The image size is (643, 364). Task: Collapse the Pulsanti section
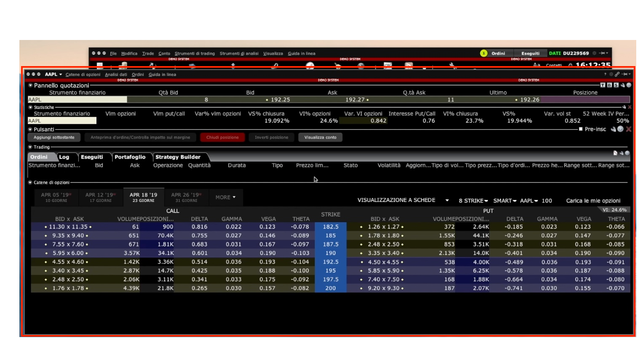point(30,129)
